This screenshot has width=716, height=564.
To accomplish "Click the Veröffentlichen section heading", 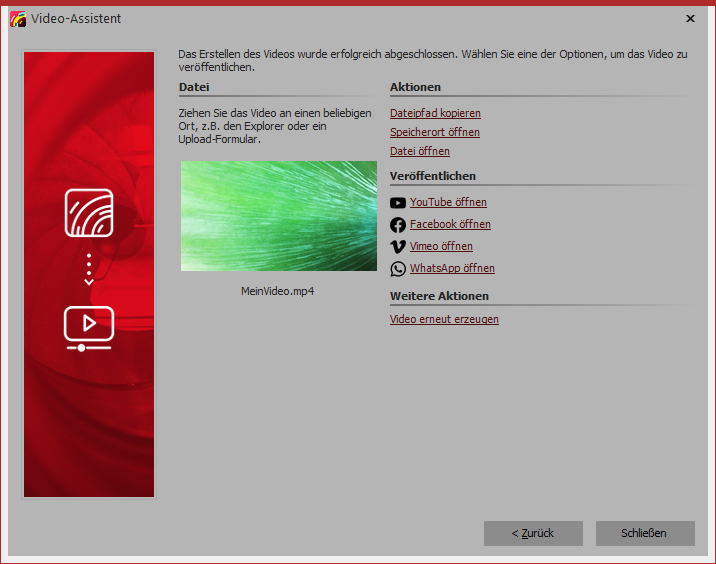I will 433,176.
